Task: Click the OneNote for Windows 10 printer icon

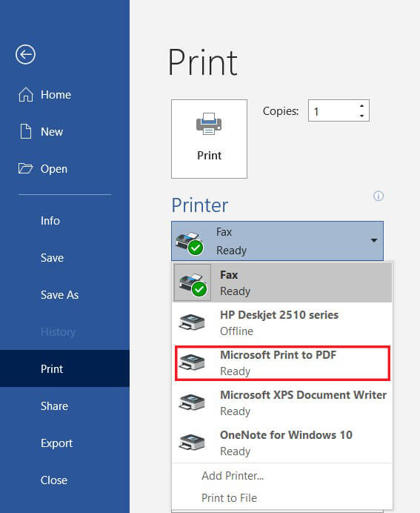Action: click(192, 443)
